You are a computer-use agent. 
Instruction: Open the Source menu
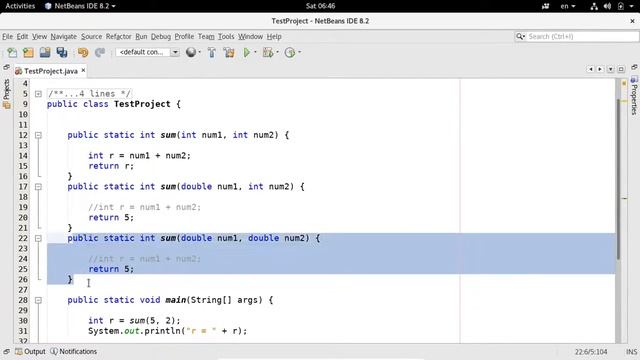(91, 36)
